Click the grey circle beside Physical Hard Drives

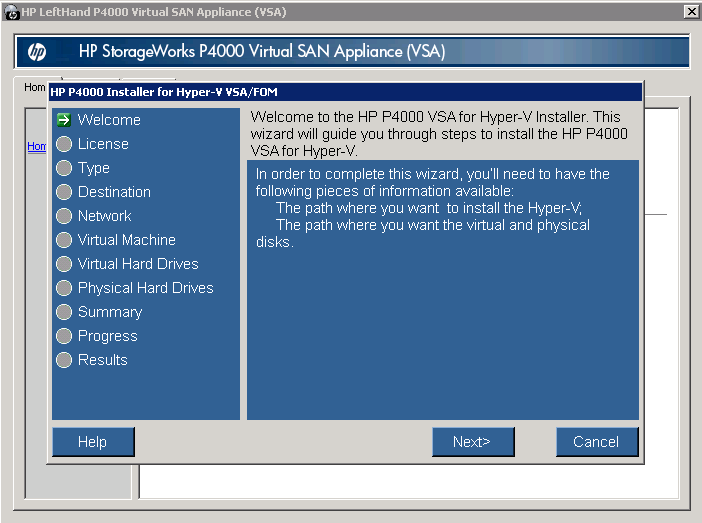point(64,288)
